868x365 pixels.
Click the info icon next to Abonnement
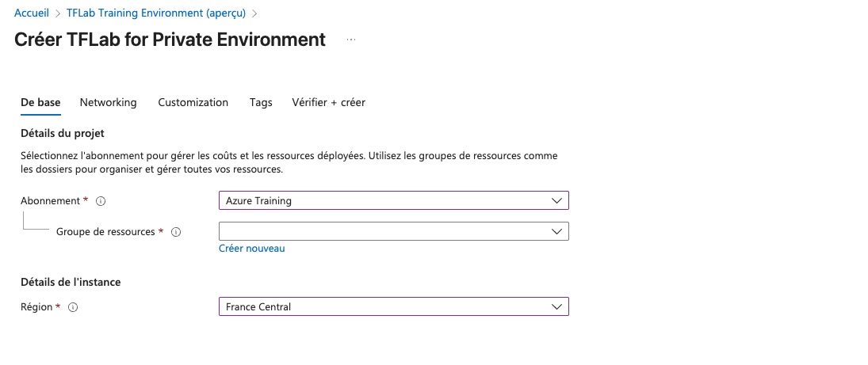(x=101, y=201)
